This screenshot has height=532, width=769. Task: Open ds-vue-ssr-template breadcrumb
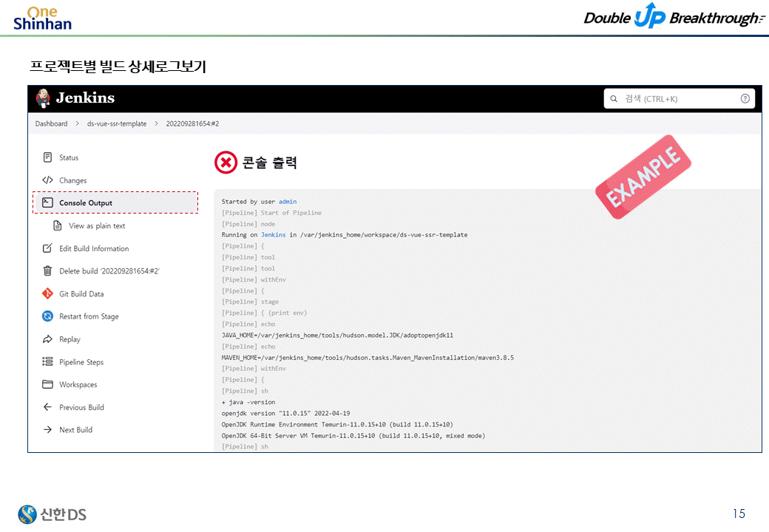click(x=117, y=123)
